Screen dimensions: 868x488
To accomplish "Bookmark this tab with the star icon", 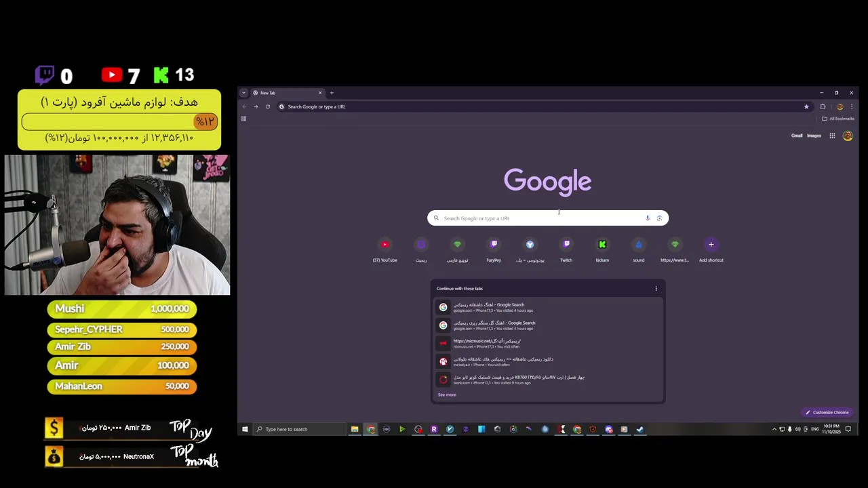I will click(806, 106).
